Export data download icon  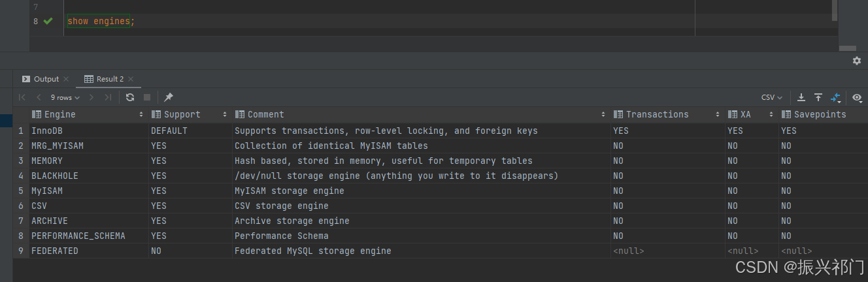pos(801,97)
